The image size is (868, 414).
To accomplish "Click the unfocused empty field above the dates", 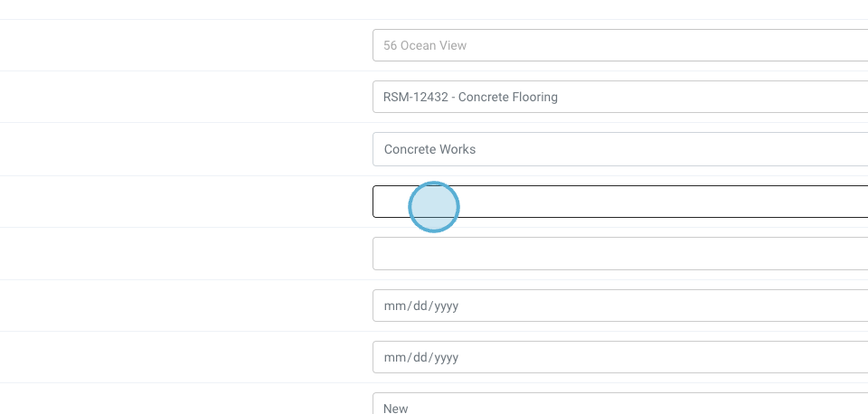I will pyautogui.click(x=620, y=254).
